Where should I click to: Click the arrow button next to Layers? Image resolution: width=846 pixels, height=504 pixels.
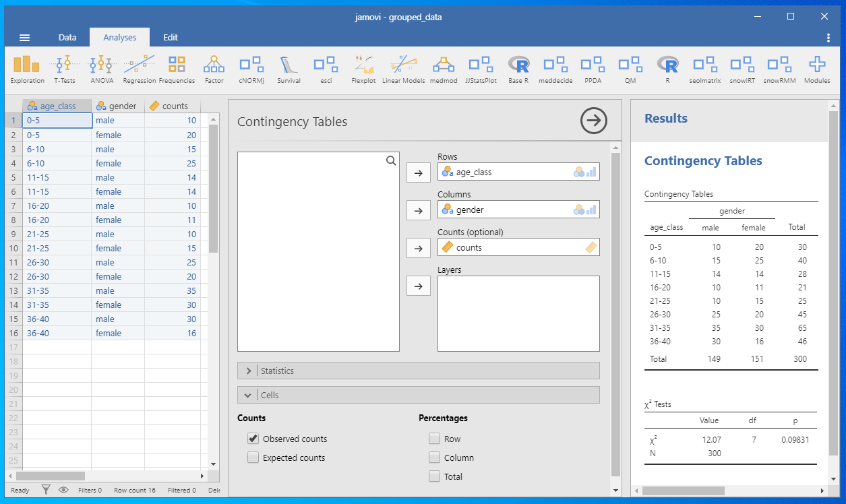(418, 286)
